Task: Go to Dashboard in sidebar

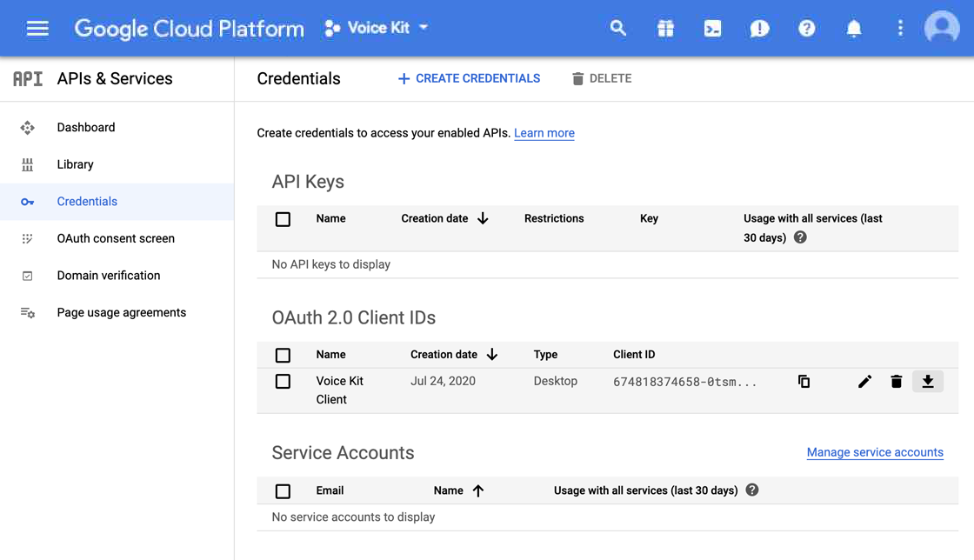Action: 86,127
